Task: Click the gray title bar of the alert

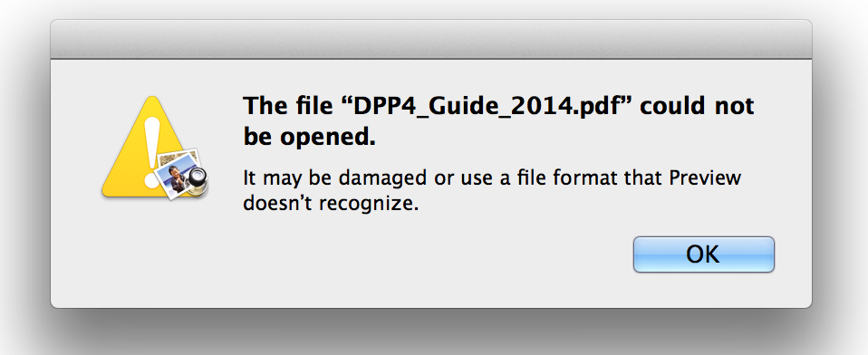Action: point(431,39)
